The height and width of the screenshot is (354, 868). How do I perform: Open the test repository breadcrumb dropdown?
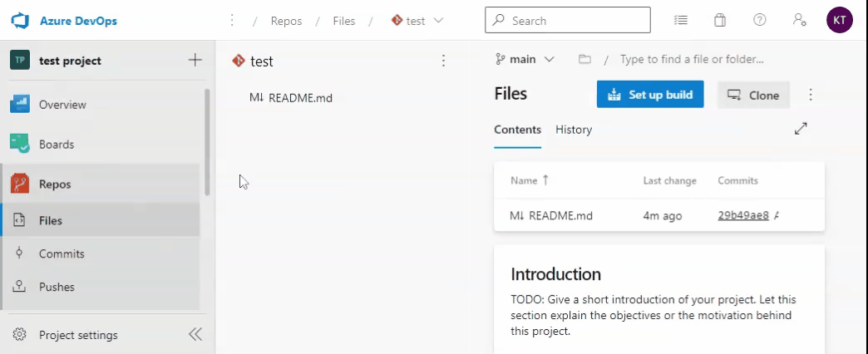[x=417, y=21]
